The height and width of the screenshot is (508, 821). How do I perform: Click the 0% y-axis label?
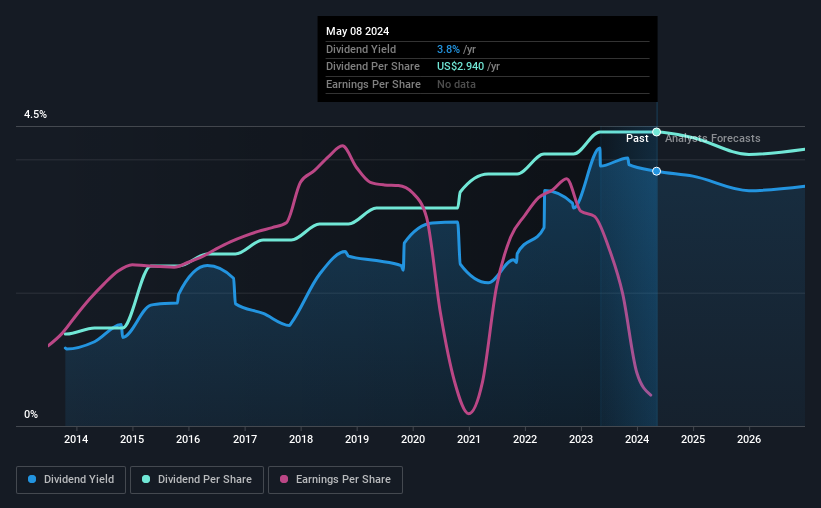click(31, 414)
